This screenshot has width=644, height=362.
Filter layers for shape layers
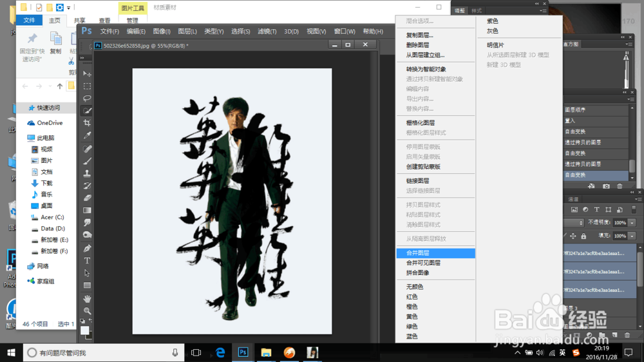pos(609,209)
